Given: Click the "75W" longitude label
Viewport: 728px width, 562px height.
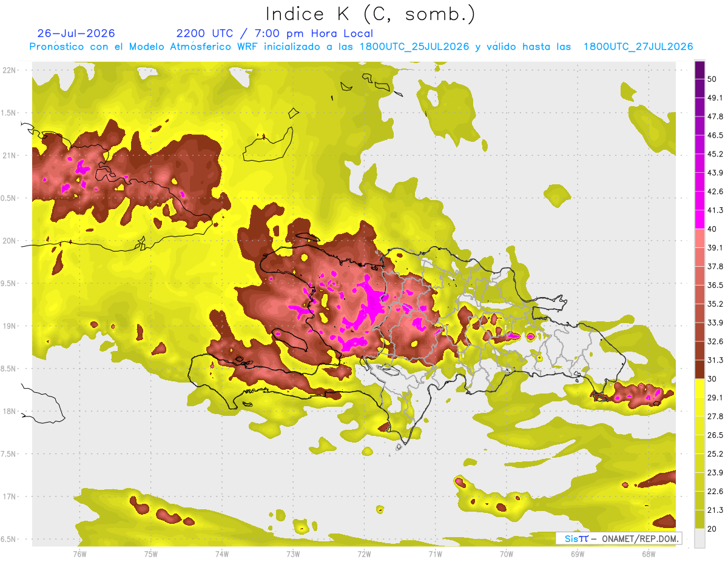Looking at the screenshot, I should [x=151, y=554].
